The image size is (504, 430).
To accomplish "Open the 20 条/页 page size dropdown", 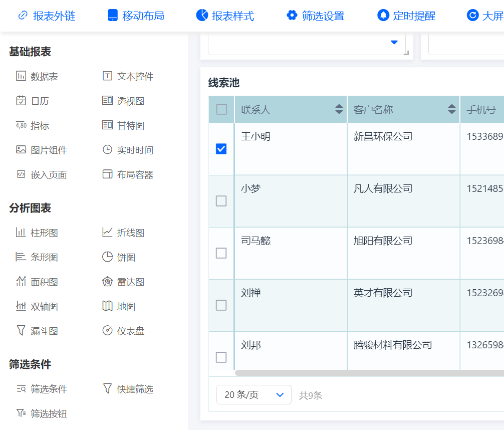I will 254,395.
